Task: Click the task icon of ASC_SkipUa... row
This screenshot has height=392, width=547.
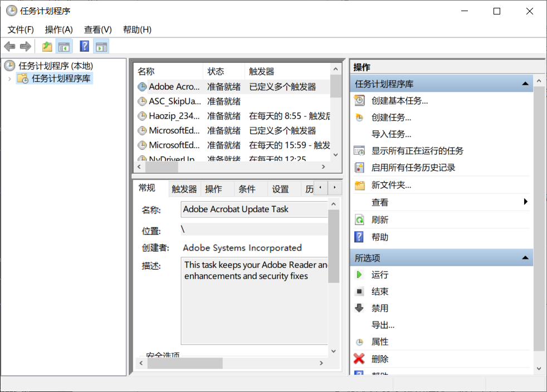Action: coord(142,101)
